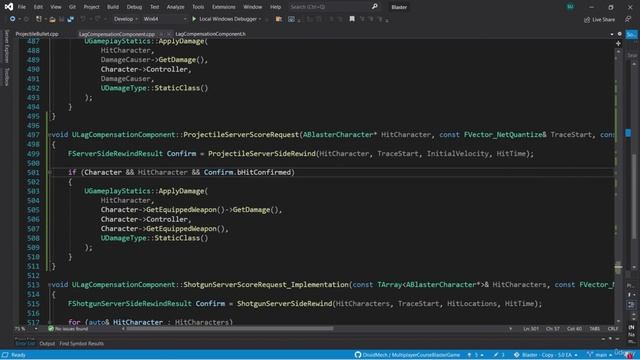Click the Visual Studio logo icon
The image size is (640, 360).
pos(9,7)
